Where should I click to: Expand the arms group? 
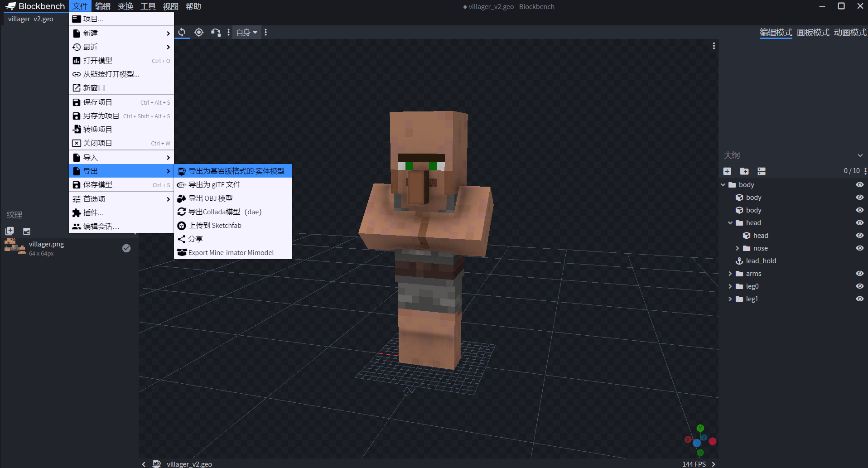730,274
